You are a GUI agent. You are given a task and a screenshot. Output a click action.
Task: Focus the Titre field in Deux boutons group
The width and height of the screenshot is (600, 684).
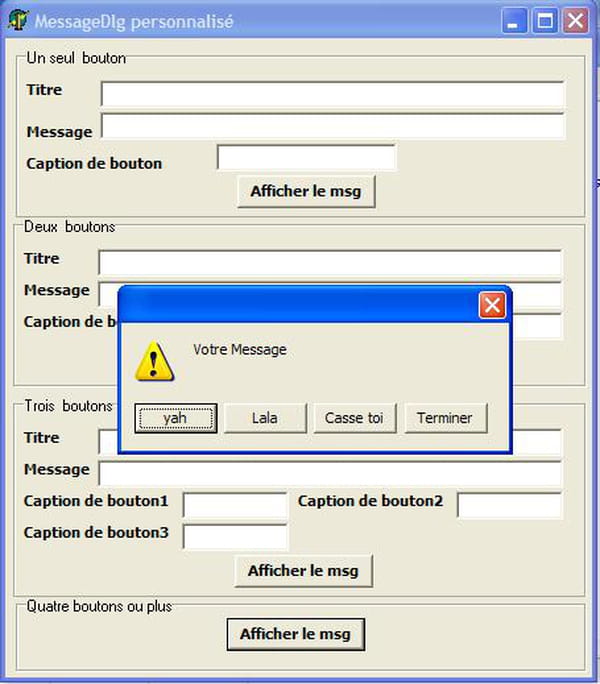(x=330, y=263)
